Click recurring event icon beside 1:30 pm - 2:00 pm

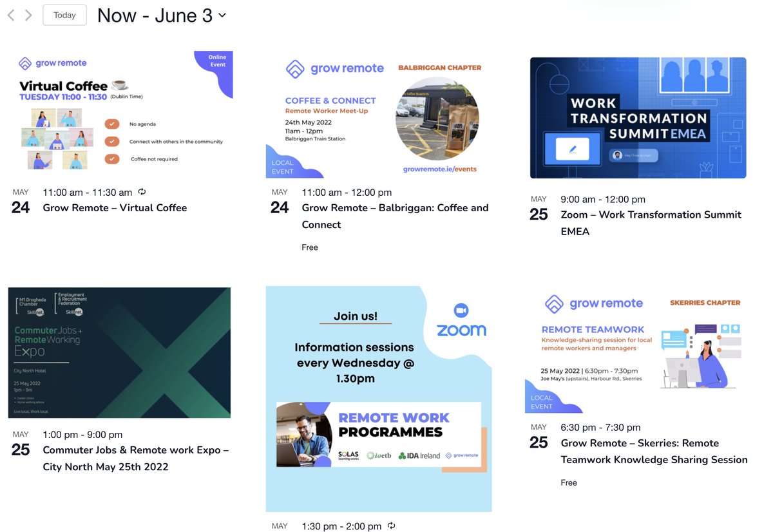pos(390,526)
